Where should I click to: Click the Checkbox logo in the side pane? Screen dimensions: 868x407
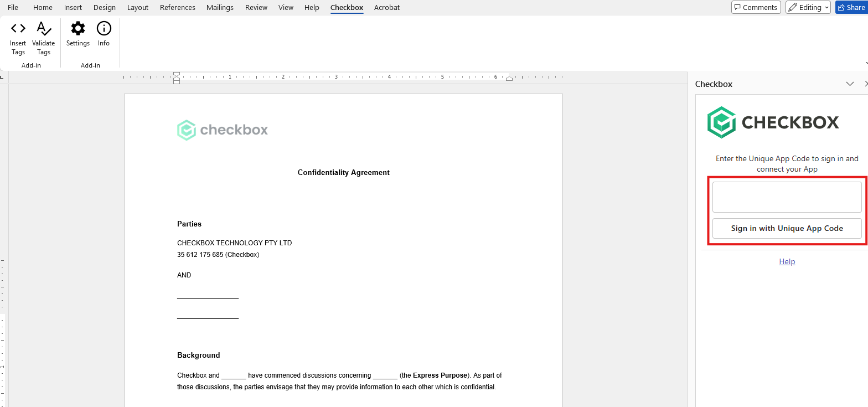point(773,122)
